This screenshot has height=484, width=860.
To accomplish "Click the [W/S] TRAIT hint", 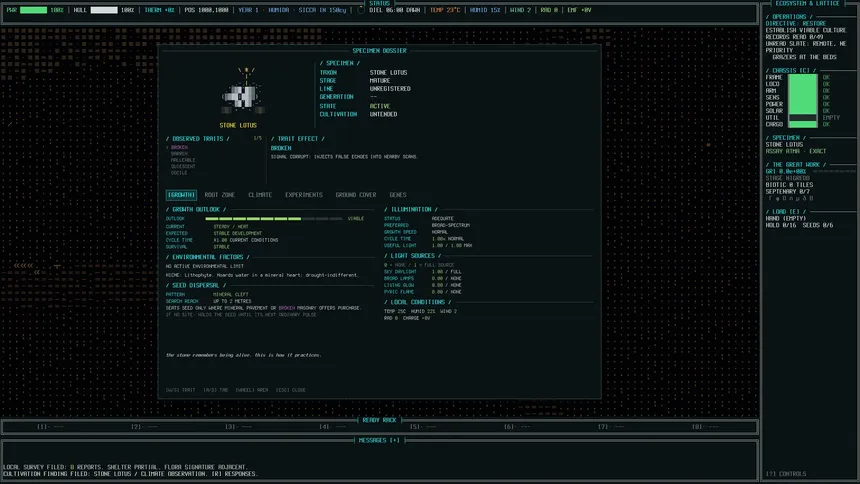I will pyautogui.click(x=180, y=390).
